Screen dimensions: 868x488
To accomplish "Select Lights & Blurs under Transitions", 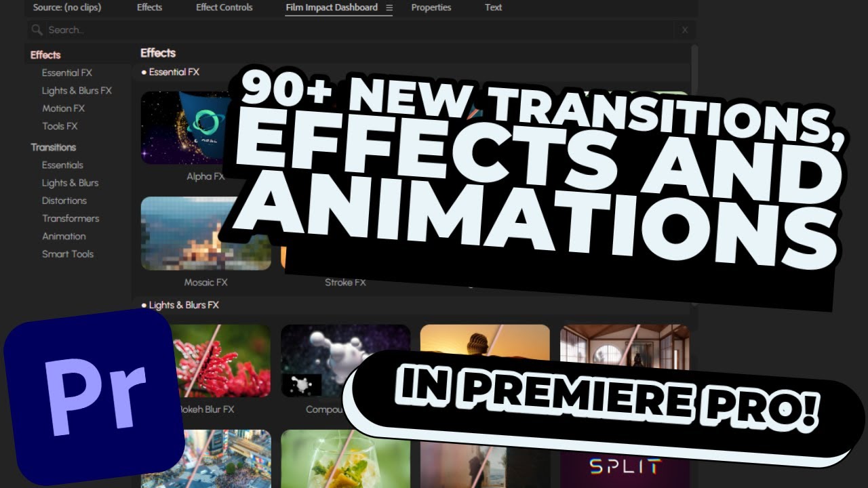I will coord(70,182).
